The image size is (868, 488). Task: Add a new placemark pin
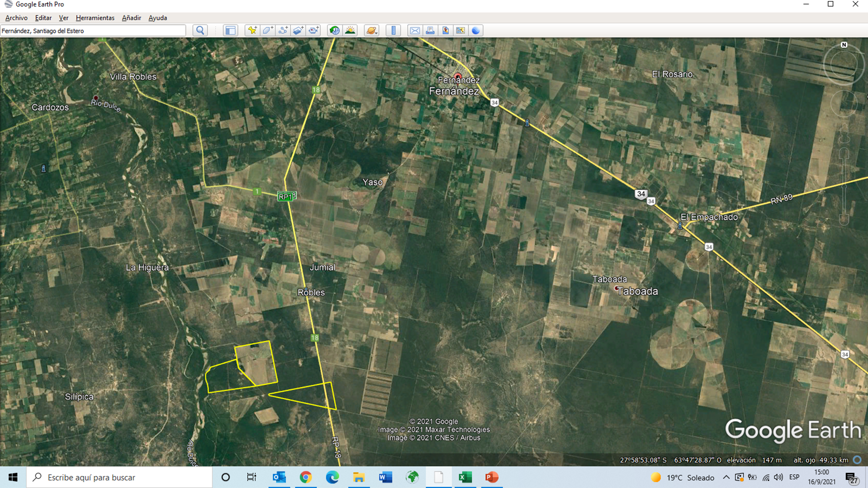click(252, 30)
